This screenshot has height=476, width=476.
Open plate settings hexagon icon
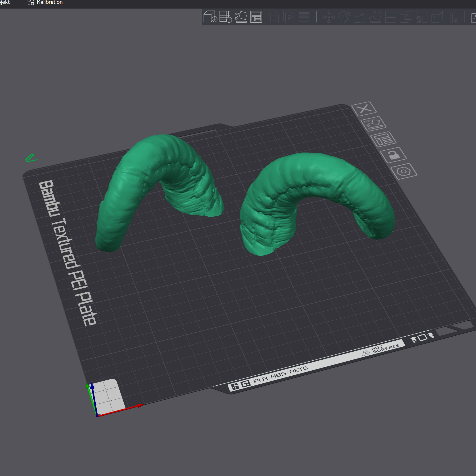pos(403,171)
